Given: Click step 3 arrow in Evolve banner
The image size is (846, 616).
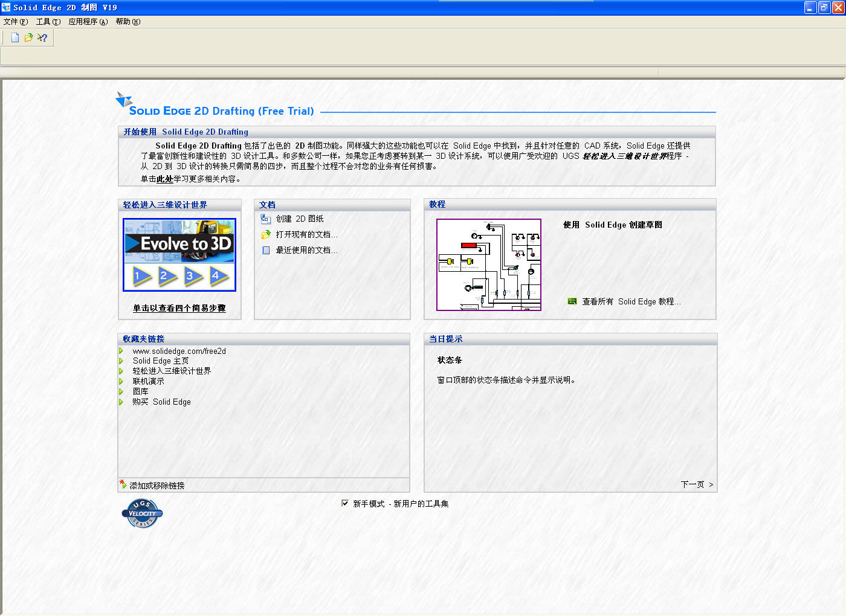Looking at the screenshot, I should [193, 277].
